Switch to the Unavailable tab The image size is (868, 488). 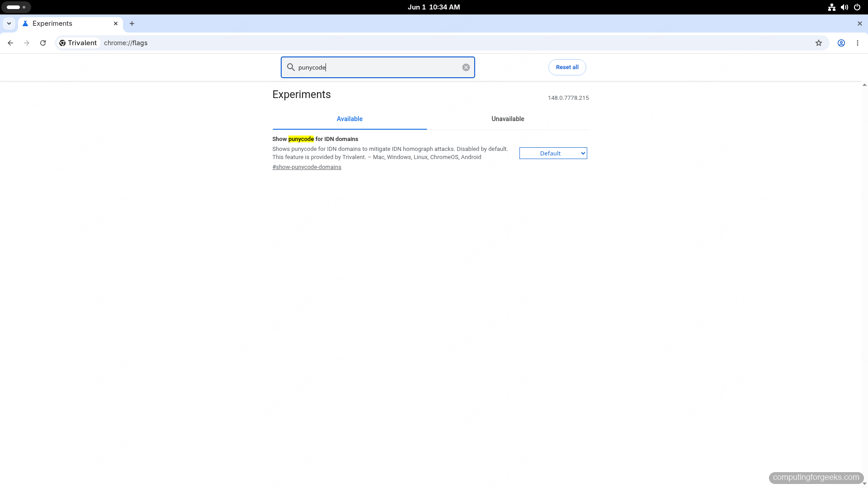[508, 119]
